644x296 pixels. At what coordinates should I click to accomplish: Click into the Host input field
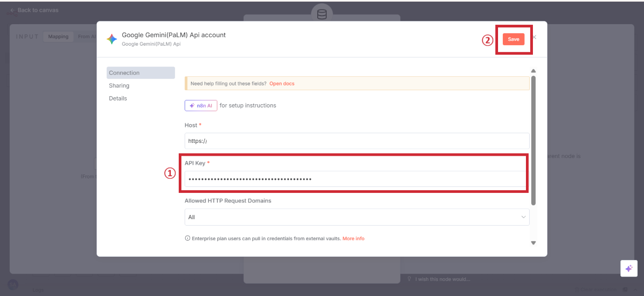[x=356, y=141]
